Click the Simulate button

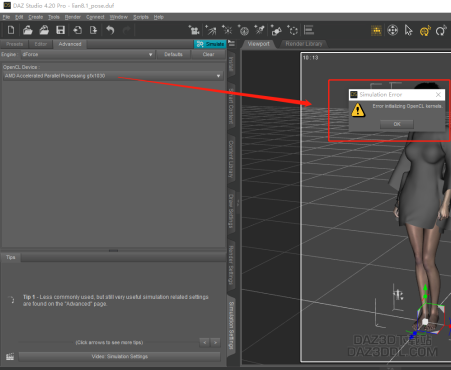(210, 44)
